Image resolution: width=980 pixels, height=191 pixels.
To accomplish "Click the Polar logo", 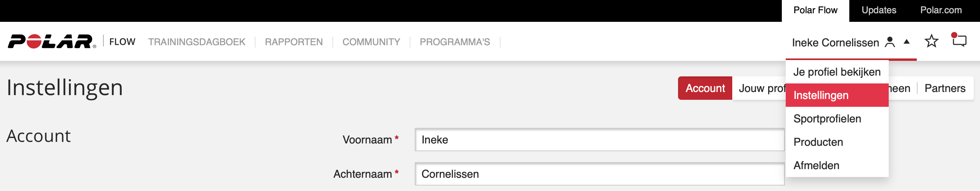I will pos(51,41).
